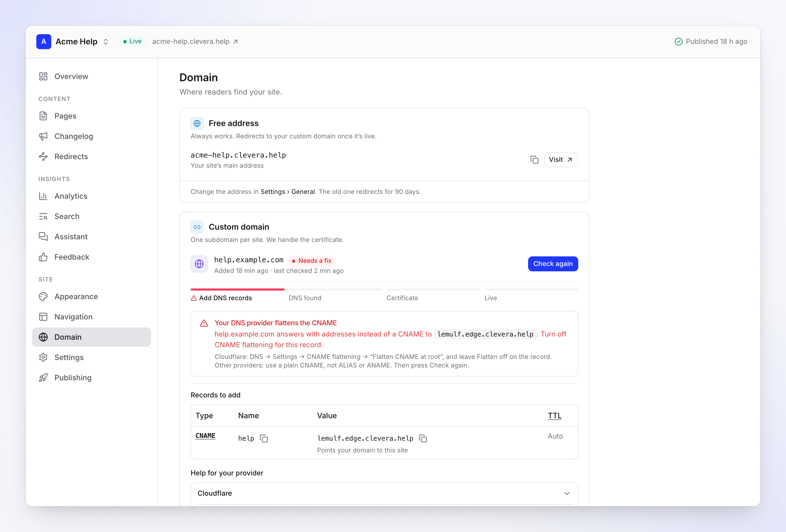Click the lemulf.edge.clevera.help code in error message
786x532 pixels.
coord(485,334)
